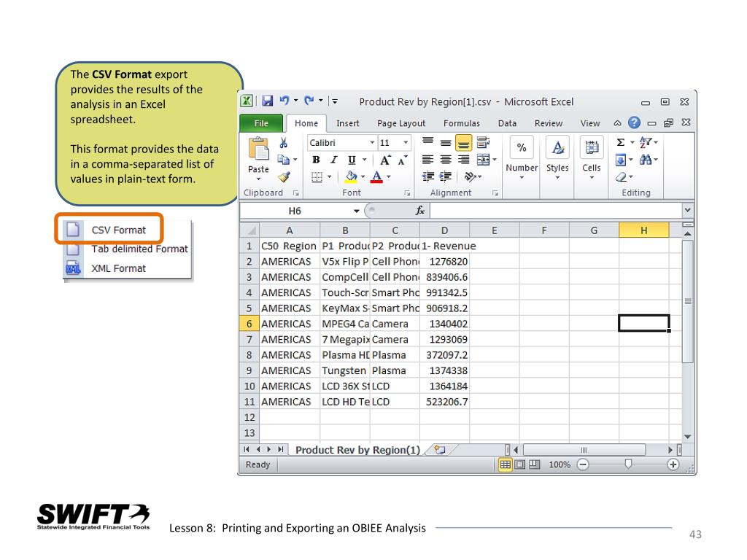Open the Styles gallery
The height and width of the screenshot is (560, 747).
(557, 158)
